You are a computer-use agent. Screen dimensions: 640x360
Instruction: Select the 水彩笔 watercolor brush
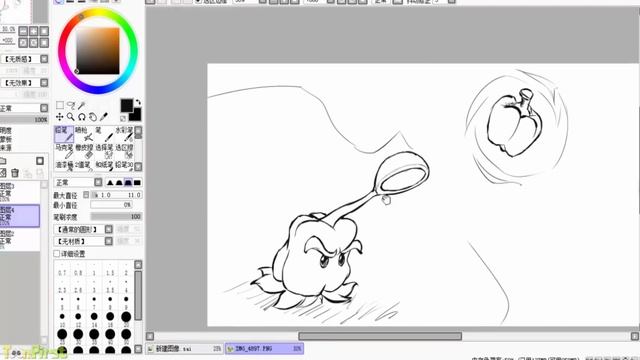point(124,134)
